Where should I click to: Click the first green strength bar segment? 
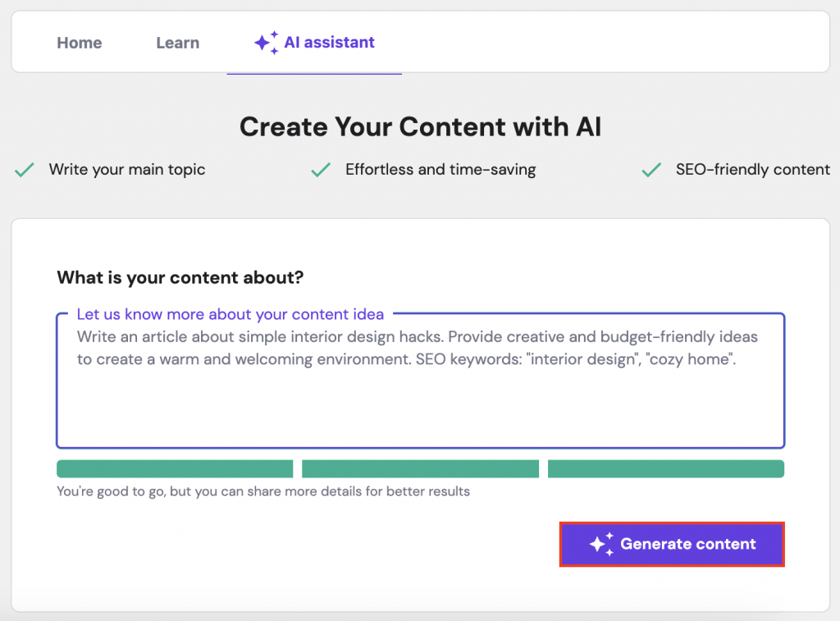click(175, 468)
